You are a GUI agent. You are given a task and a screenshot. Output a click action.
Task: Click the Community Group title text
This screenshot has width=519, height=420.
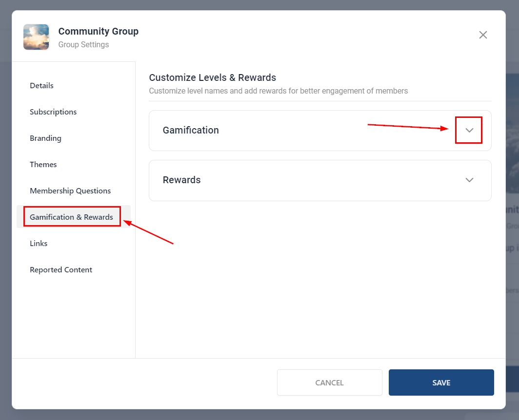tap(99, 32)
